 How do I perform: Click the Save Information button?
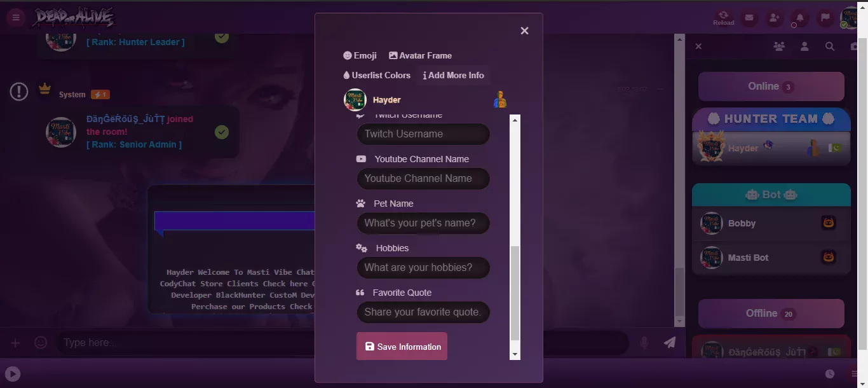click(402, 347)
